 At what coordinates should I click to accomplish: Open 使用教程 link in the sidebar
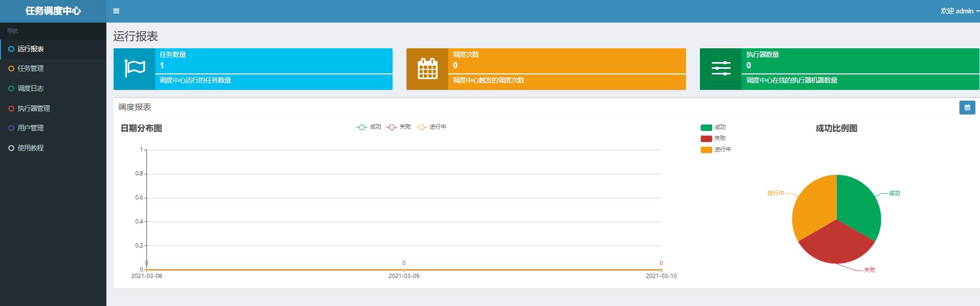tap(53, 148)
